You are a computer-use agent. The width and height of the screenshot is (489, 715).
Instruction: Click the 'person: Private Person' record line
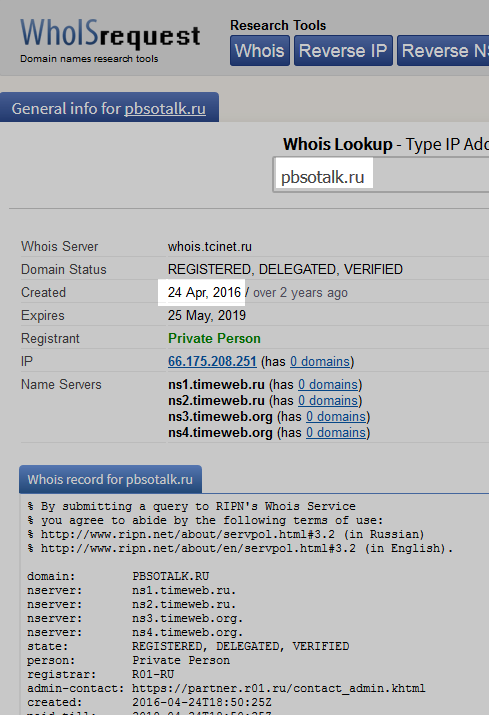coord(128,660)
